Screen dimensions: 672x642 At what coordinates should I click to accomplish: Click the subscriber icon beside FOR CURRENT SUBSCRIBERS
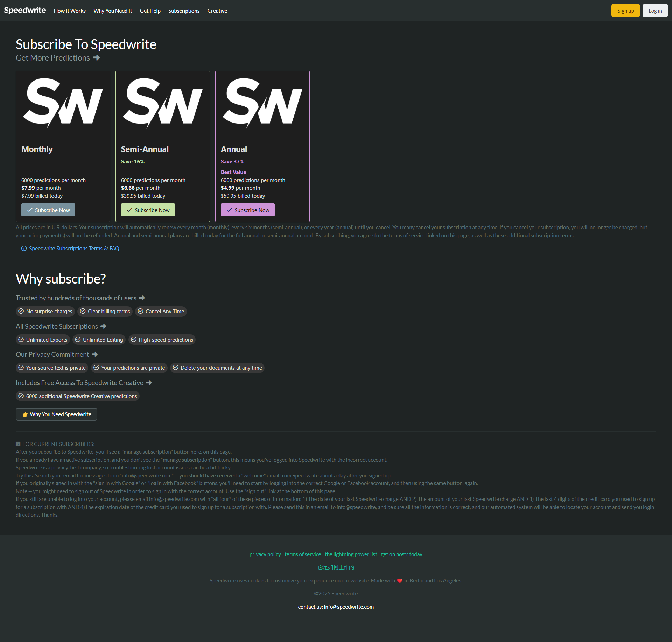pos(18,444)
